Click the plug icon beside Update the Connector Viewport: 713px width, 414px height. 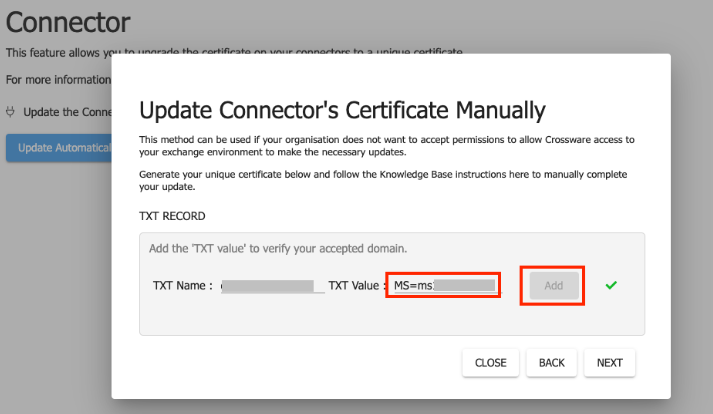click(11, 112)
